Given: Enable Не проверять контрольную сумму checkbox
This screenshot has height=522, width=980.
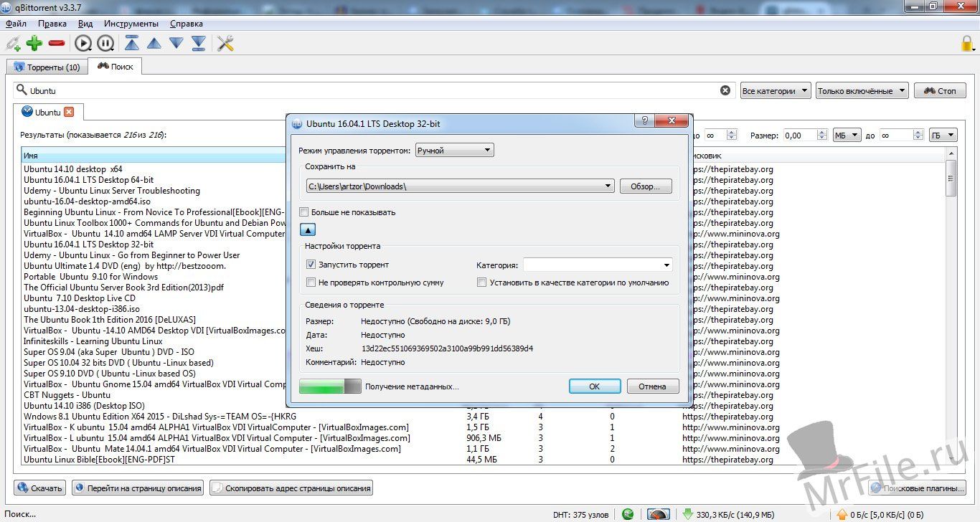Looking at the screenshot, I should [311, 283].
